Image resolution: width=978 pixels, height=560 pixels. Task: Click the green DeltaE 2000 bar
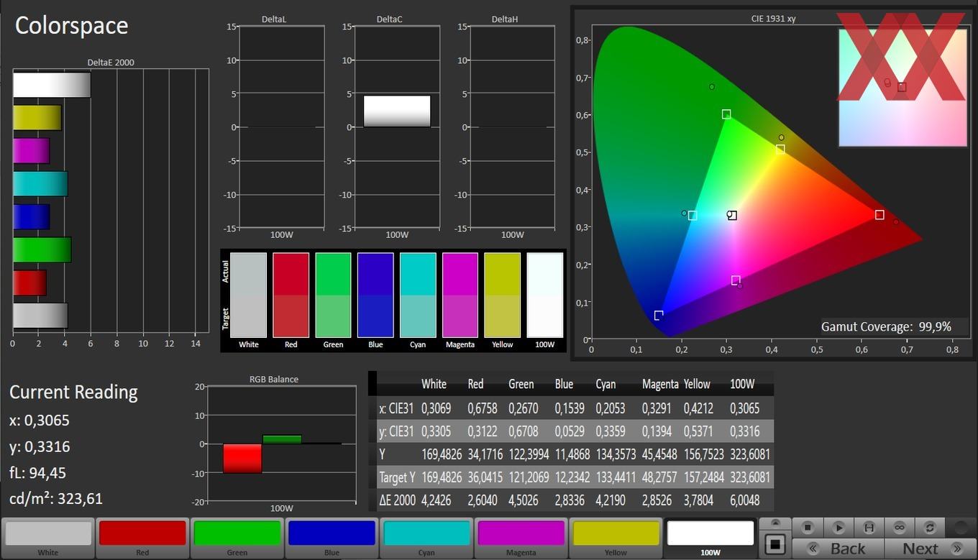coord(42,249)
